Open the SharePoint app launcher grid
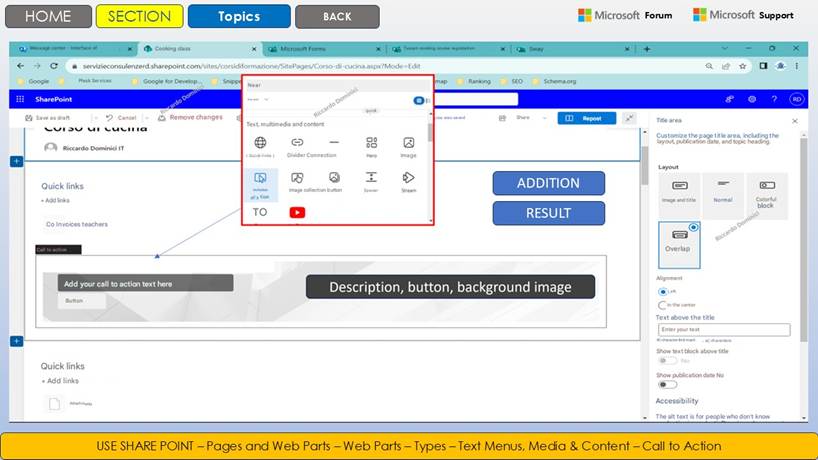818x460 pixels. pos(20,99)
